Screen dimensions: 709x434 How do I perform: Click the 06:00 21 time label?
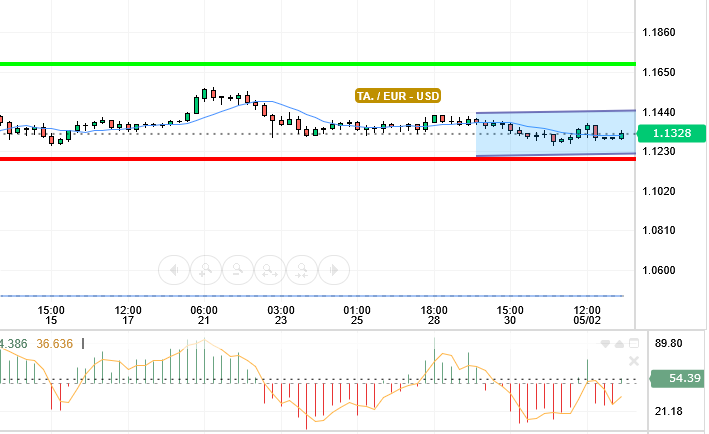[204, 316]
